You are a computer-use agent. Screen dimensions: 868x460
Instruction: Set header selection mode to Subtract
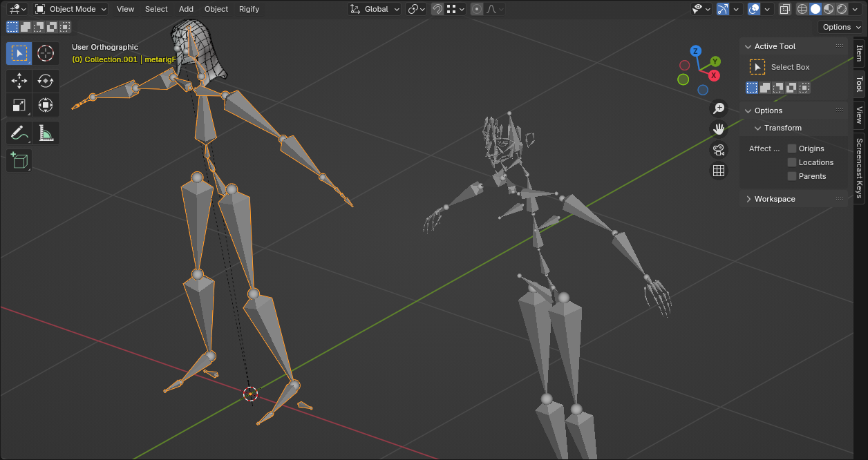(x=39, y=27)
